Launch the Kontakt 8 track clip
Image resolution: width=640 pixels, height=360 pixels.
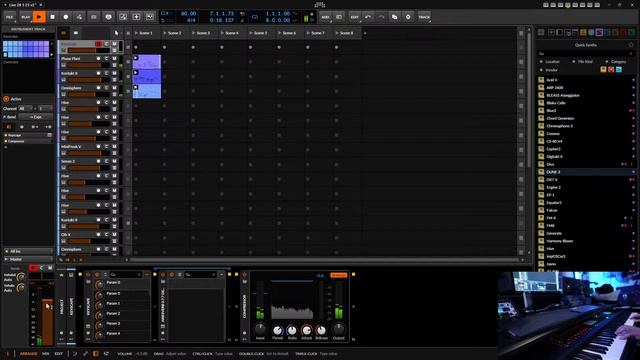(x=136, y=73)
